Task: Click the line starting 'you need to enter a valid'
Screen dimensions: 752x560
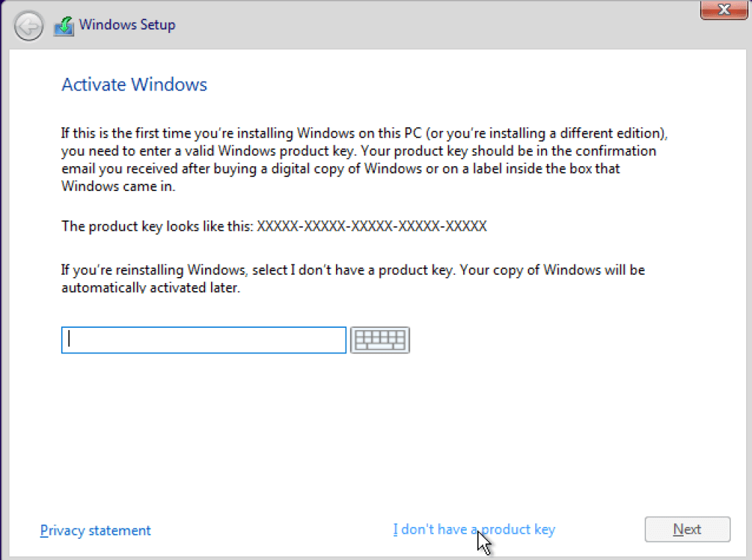Action: pyautogui.click(x=358, y=151)
